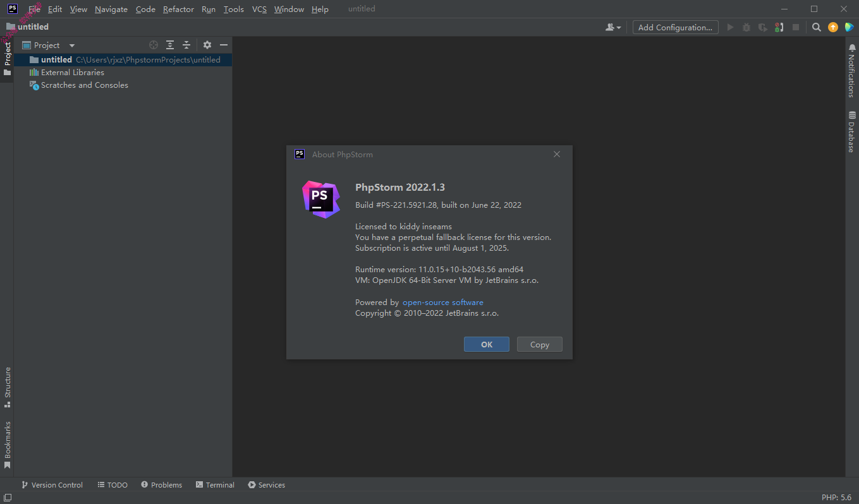Toggle the Structure side tab
Screen dimensions: 859x504
point(7,387)
